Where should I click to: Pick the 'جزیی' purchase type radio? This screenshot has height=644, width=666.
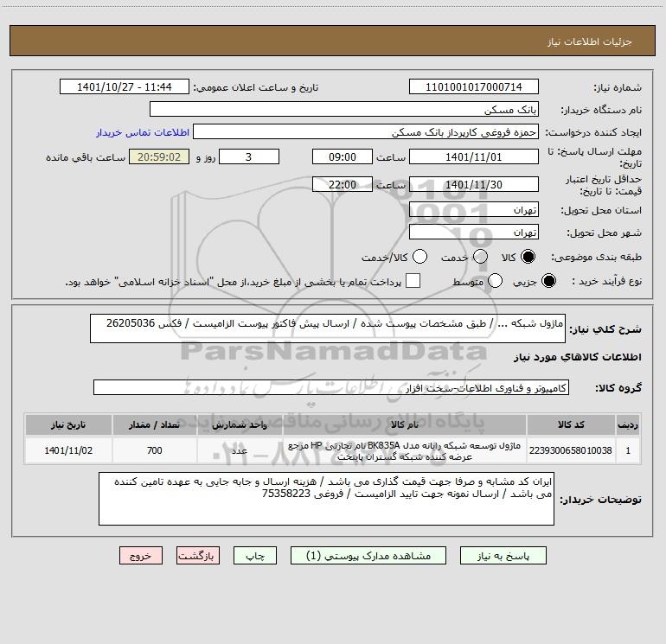click(548, 282)
